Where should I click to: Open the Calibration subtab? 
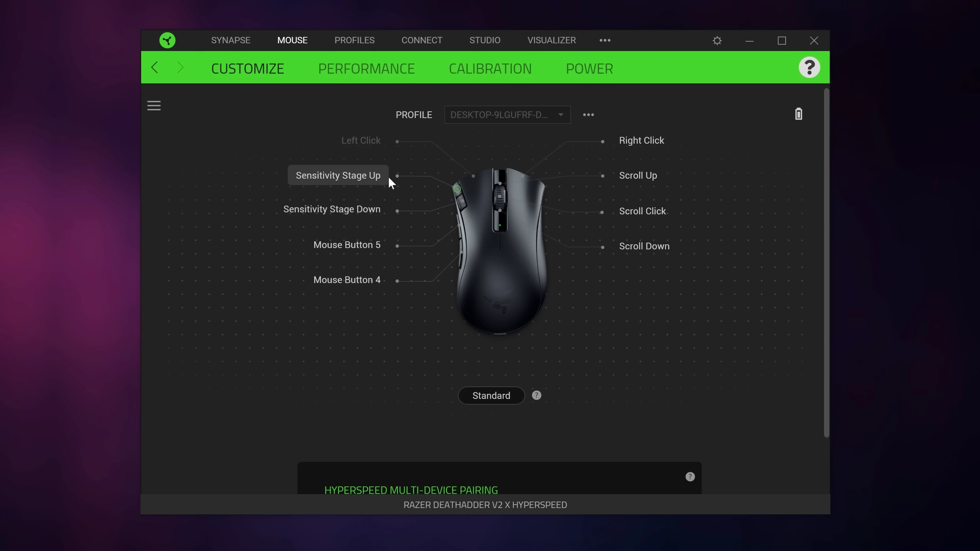490,69
